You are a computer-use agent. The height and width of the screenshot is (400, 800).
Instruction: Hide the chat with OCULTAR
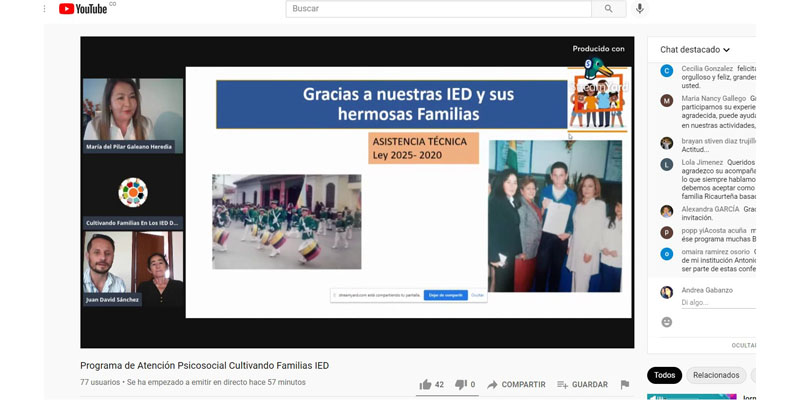click(743, 345)
